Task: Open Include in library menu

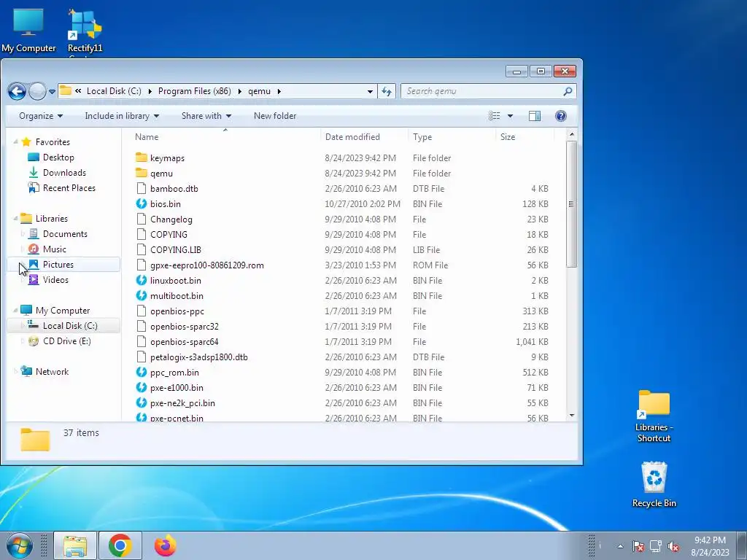Action: [122, 116]
